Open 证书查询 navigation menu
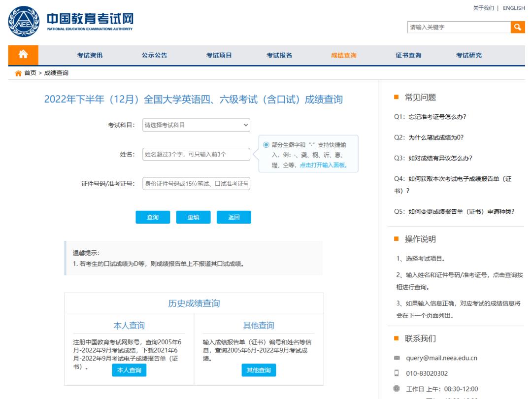Image resolution: width=532 pixels, height=399 pixels. [x=408, y=55]
